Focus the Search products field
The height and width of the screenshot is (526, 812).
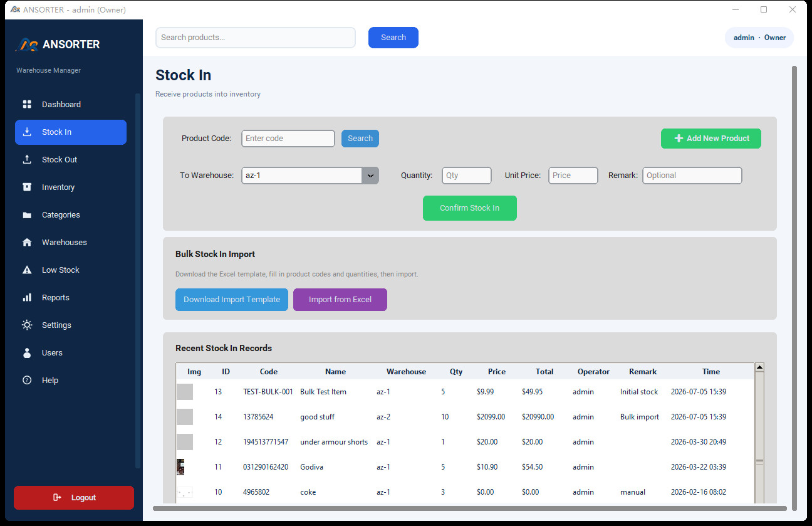coord(256,38)
